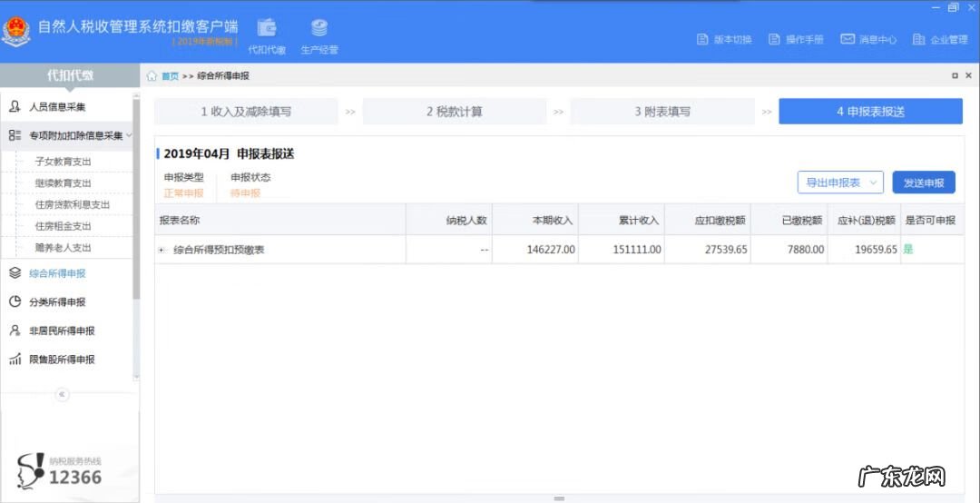Expand the 综合所得预扣预缴表 row
Image resolution: width=980 pixels, height=503 pixels.
point(162,250)
